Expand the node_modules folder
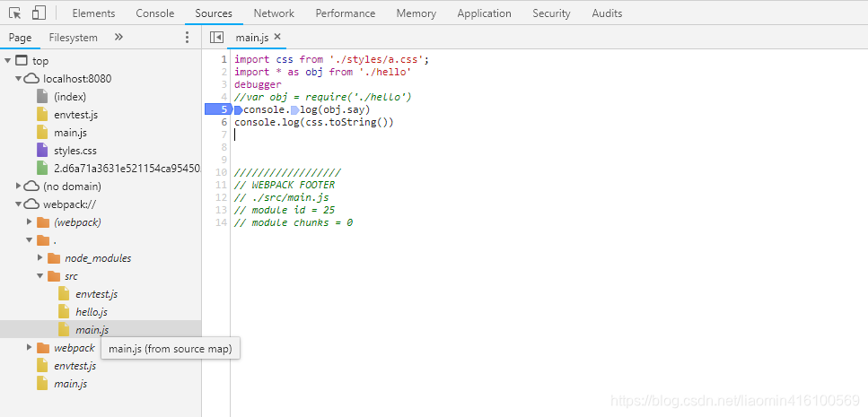868x417 pixels. tap(40, 258)
